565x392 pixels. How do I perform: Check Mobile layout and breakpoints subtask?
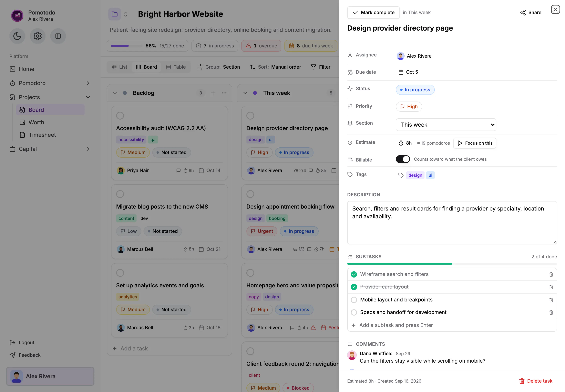[354, 300]
